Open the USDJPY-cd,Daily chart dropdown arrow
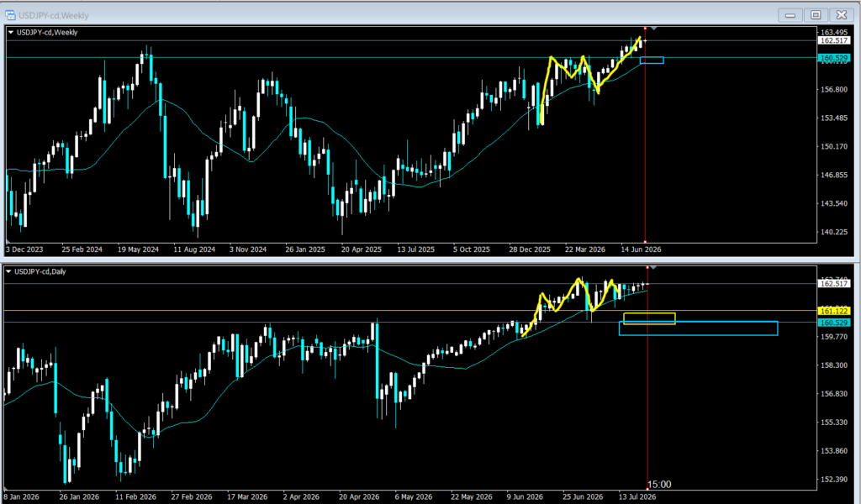This screenshot has height=504, width=861. pyautogui.click(x=8, y=271)
